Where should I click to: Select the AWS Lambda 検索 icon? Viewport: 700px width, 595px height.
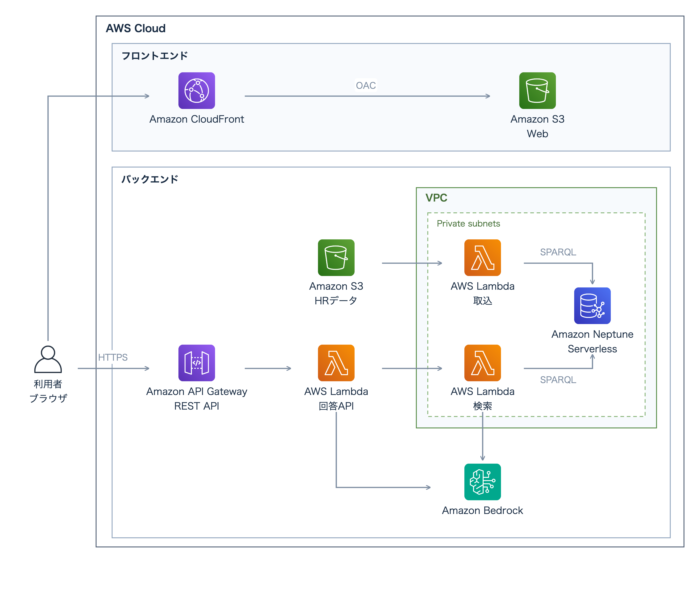click(482, 362)
